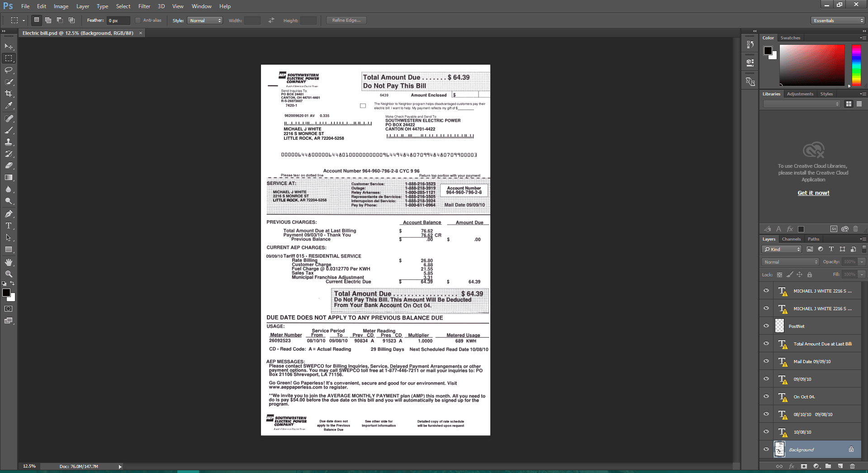
Task: Select the Eraser tool
Action: pos(9,166)
